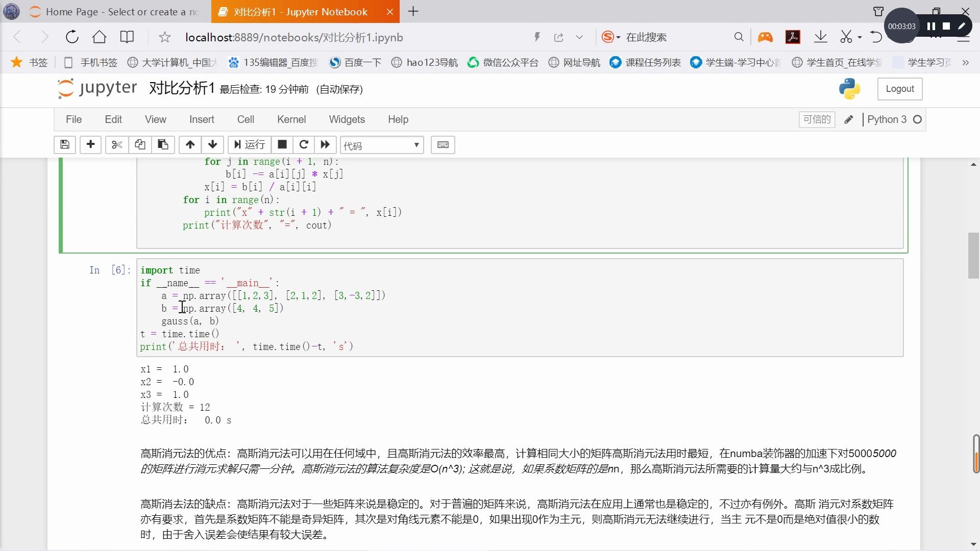Copy the selected cell using copy icon
Screen dimensions: 980x551
click(x=140, y=145)
